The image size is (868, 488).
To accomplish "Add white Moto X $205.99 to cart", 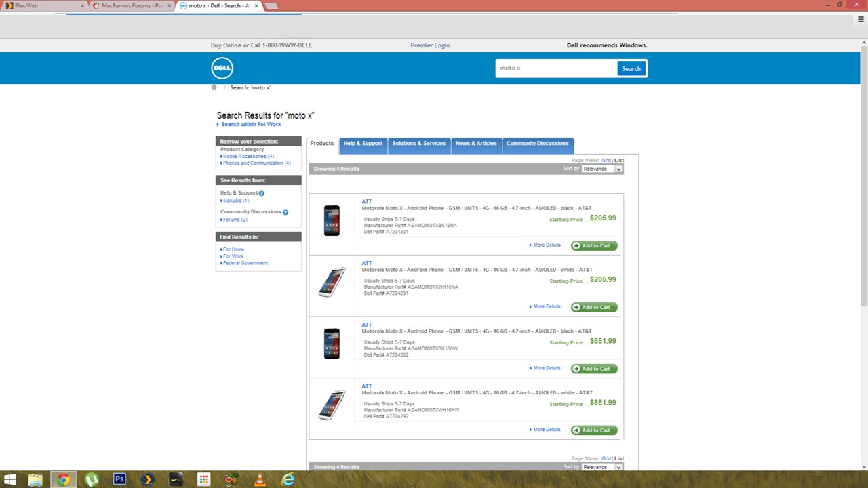I will 594,307.
